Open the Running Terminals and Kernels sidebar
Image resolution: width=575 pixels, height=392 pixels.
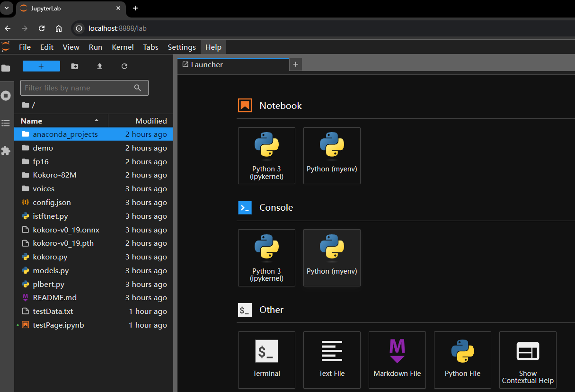tap(6, 96)
